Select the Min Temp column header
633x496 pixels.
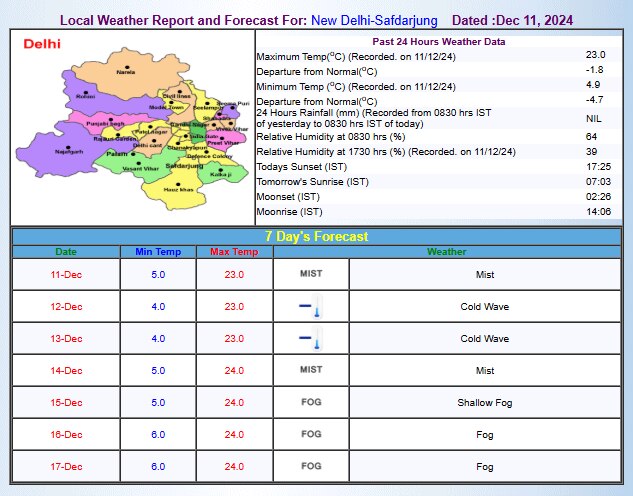click(158, 252)
